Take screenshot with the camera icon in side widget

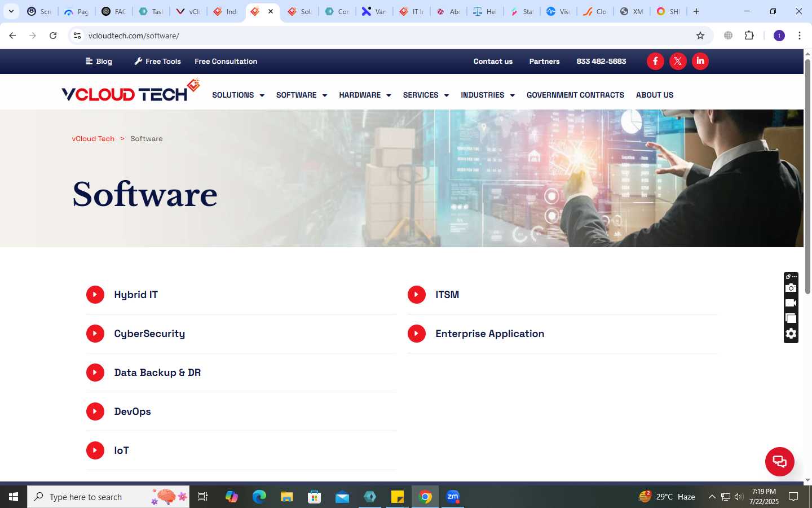(791, 288)
